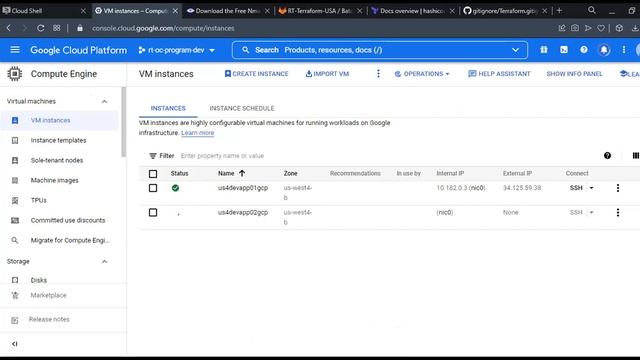Go back in browser history
The width and height of the screenshot is (640, 360).
[9, 28]
